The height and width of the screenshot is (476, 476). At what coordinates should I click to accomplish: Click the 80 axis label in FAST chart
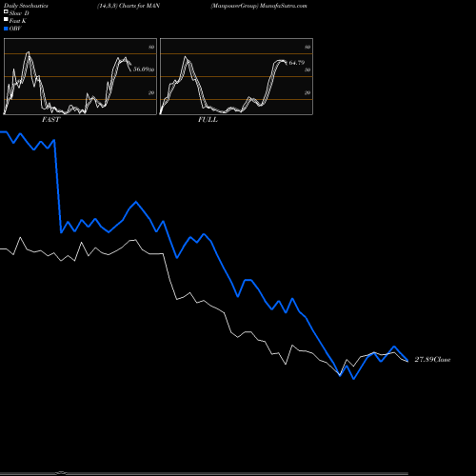(151, 47)
